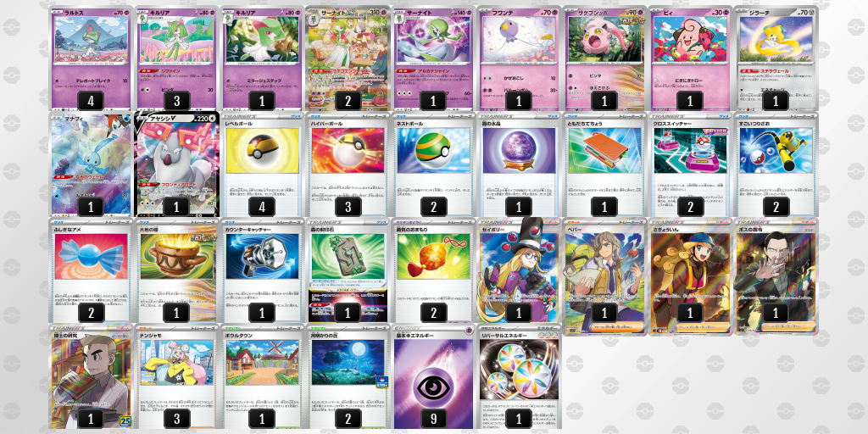Click the Forest Seal Stone card
The image size is (868, 434).
pos(348,270)
